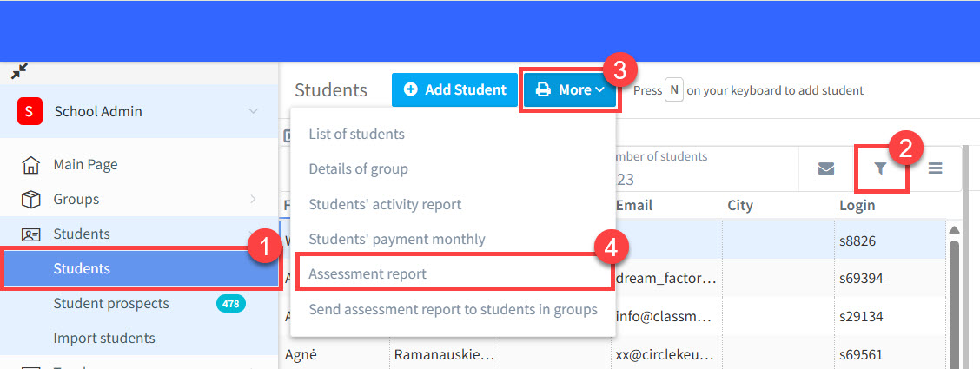Choose Send assessment report to students in groups
The height and width of the screenshot is (369, 980).
coord(453,309)
